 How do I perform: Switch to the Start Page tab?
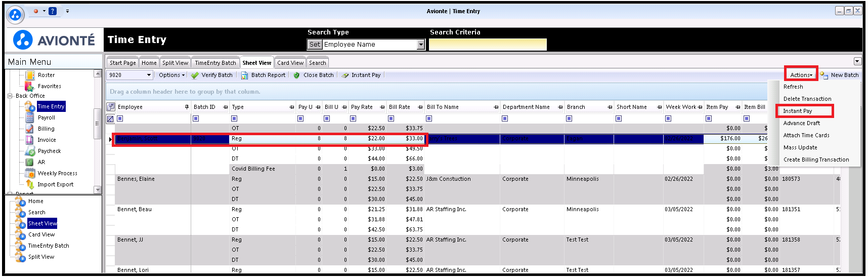click(x=122, y=63)
